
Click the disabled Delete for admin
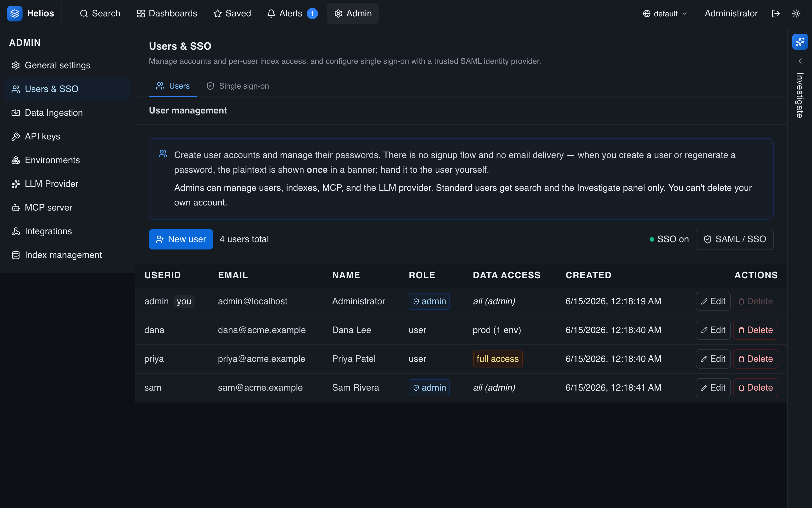(755, 301)
